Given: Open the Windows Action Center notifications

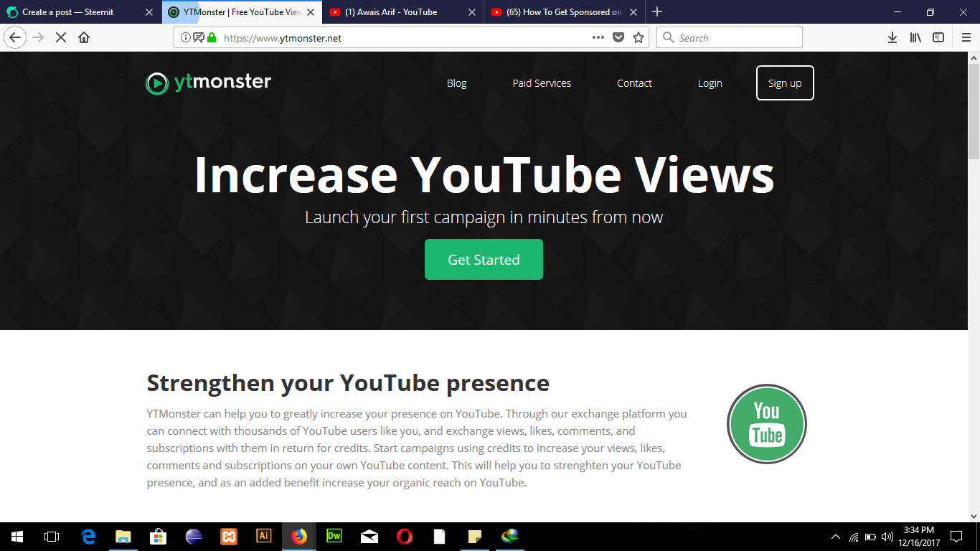Looking at the screenshot, I should [956, 536].
